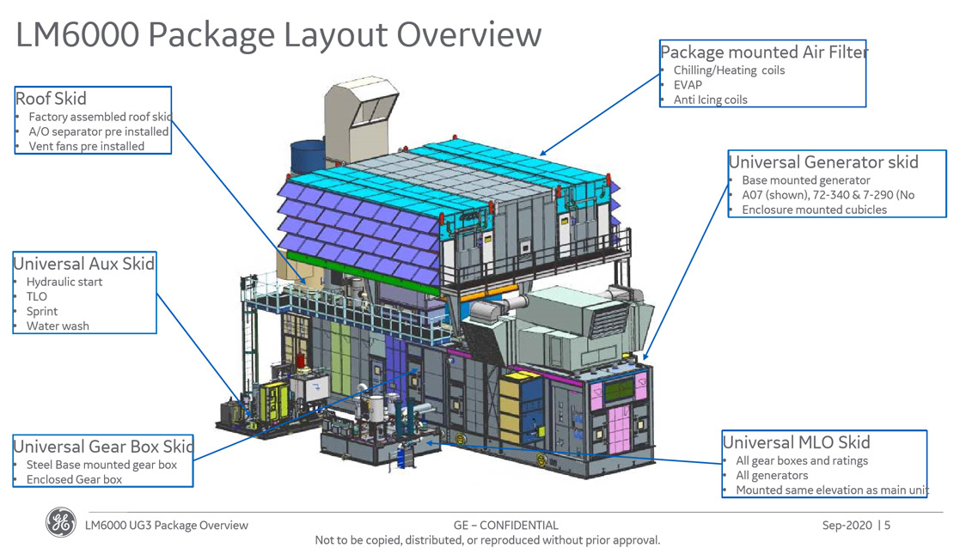Image resolution: width=954 pixels, height=560 pixels.
Task: Click the slide page number 5
Action: coord(887,526)
